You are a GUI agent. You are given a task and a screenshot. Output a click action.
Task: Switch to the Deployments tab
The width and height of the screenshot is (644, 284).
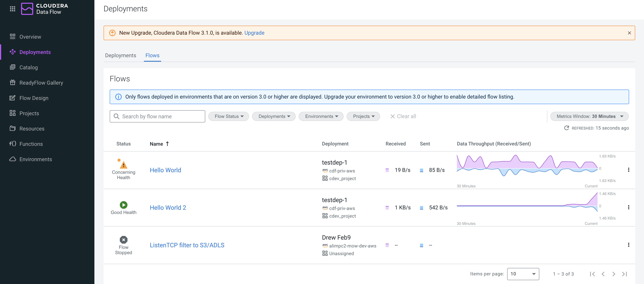(x=121, y=55)
